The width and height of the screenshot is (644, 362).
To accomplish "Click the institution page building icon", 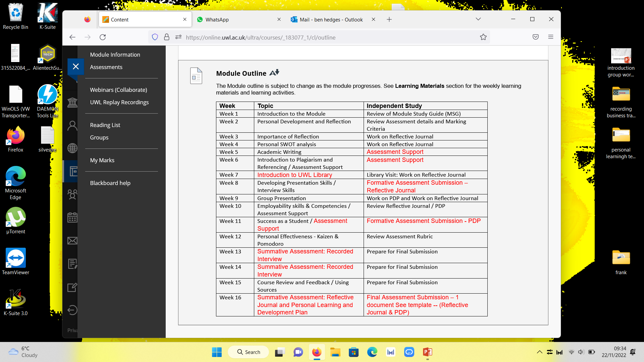I will [72, 103].
